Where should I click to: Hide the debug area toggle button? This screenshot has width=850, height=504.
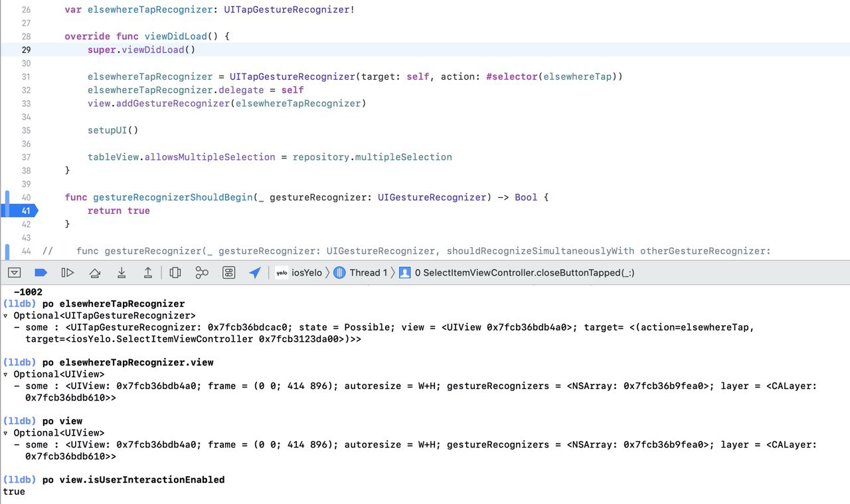point(14,272)
